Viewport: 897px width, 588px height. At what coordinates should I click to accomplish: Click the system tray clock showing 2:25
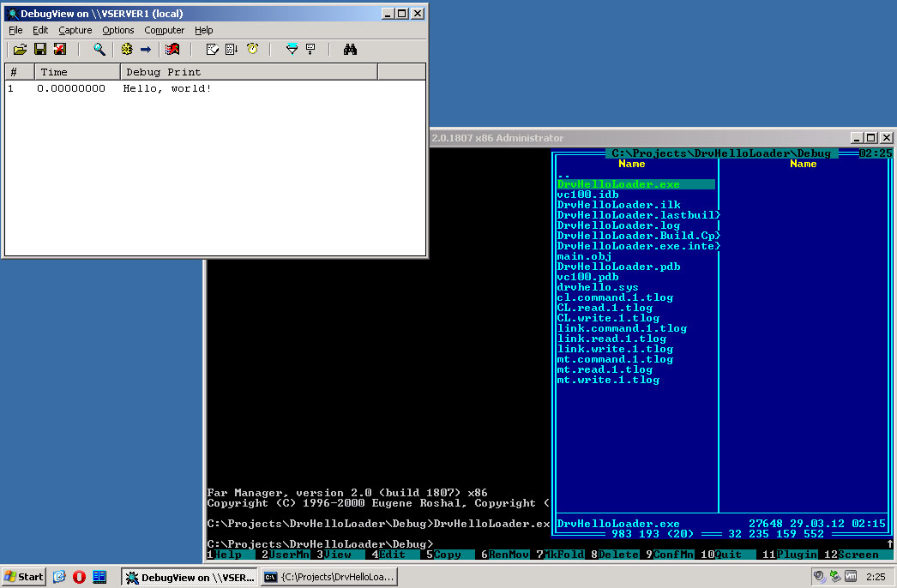pyautogui.click(x=876, y=577)
